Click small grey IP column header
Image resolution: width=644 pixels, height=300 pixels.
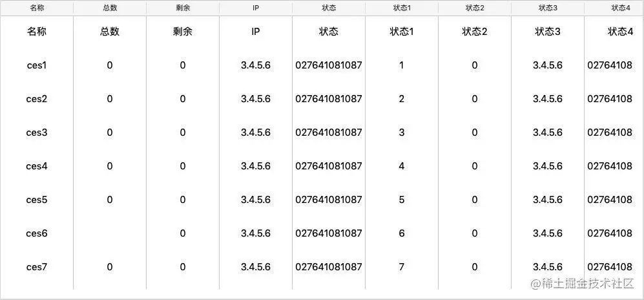(x=255, y=8)
